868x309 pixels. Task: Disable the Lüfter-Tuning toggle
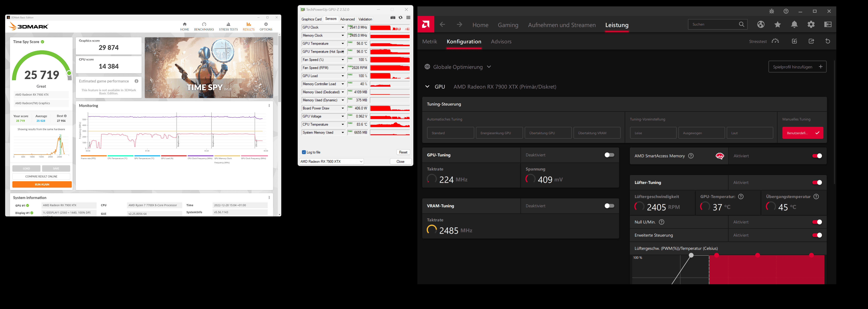(x=817, y=182)
